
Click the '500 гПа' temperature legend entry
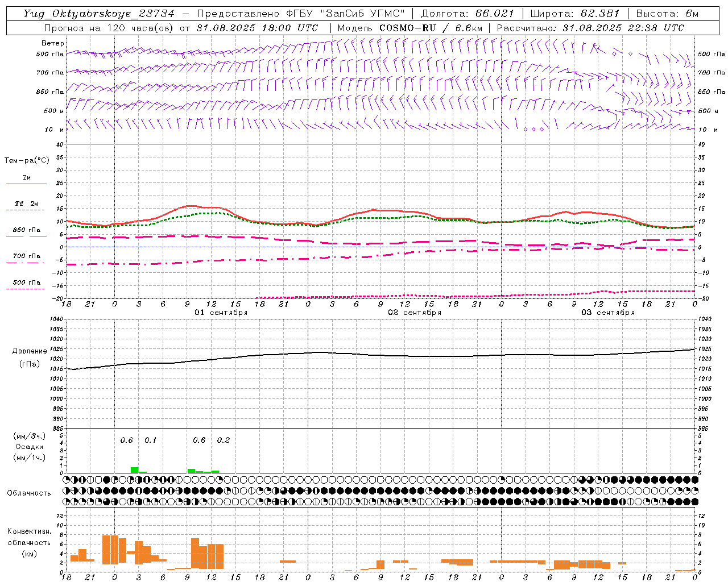(27, 282)
